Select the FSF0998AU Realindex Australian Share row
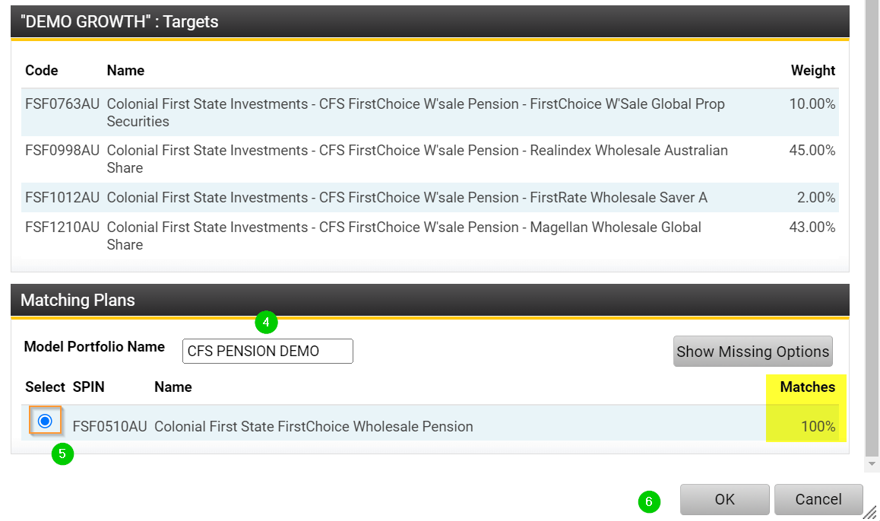The height and width of the screenshot is (521, 880). click(x=415, y=159)
